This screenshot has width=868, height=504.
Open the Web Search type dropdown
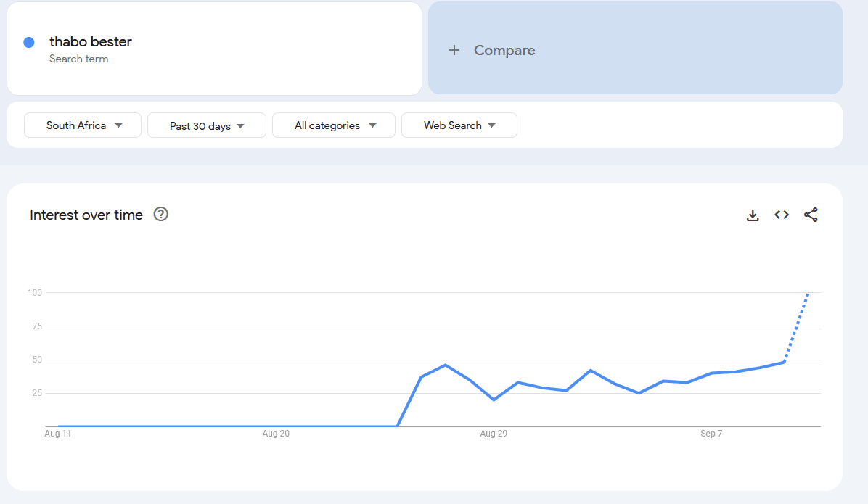pyautogui.click(x=459, y=125)
